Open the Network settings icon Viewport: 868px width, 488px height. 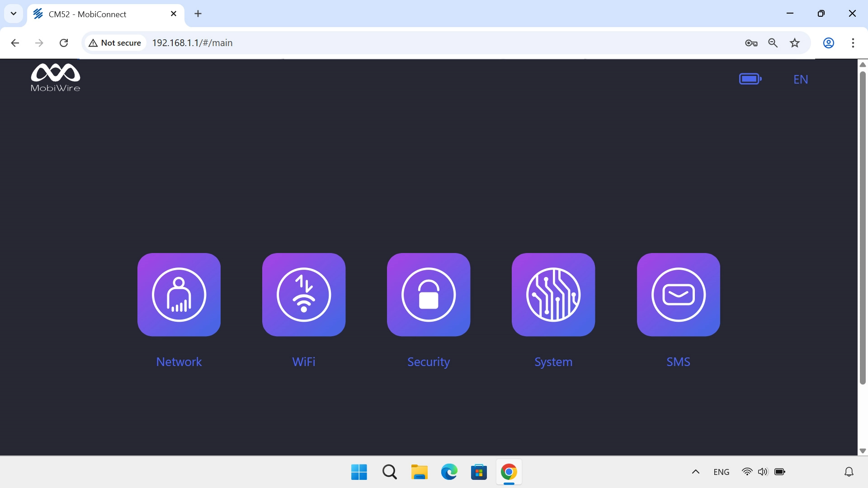(179, 295)
